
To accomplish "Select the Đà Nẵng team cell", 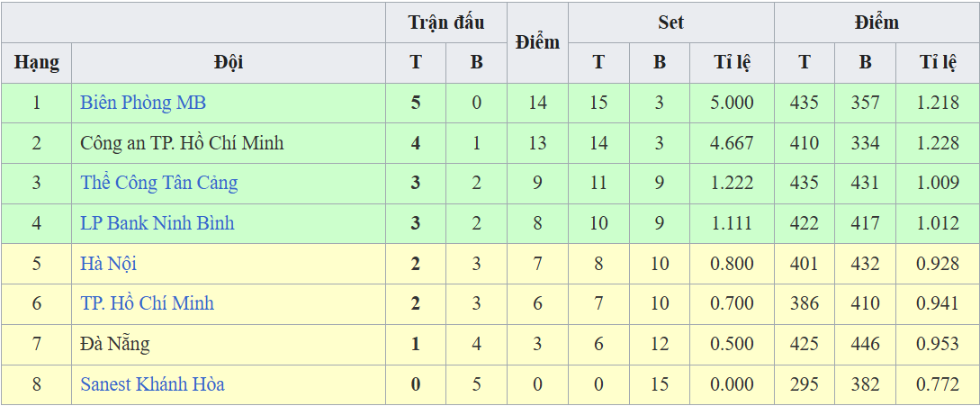I will [114, 344].
